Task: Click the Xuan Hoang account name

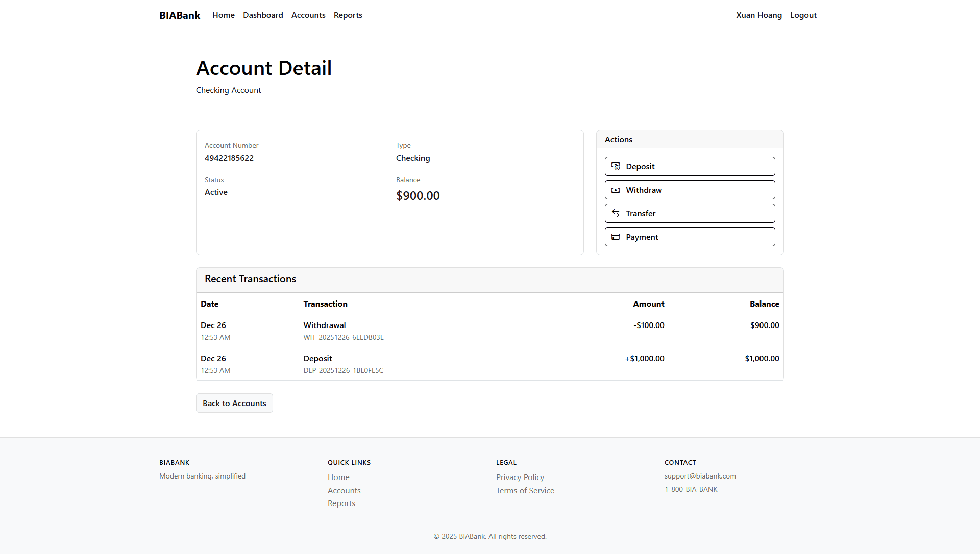Action: 759,15
